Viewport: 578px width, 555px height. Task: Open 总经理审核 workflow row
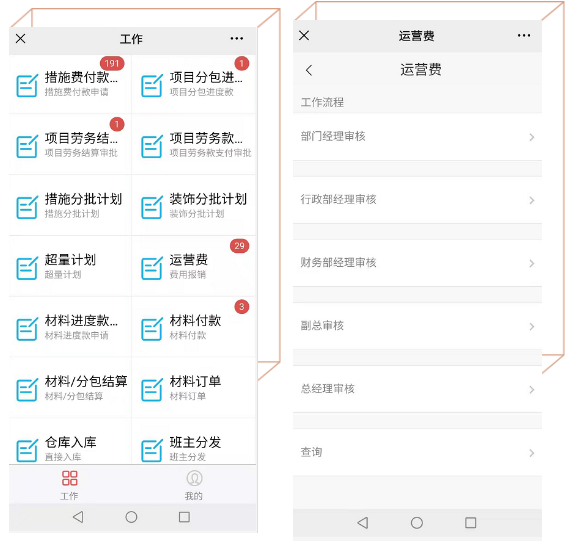pyautogui.click(x=417, y=389)
